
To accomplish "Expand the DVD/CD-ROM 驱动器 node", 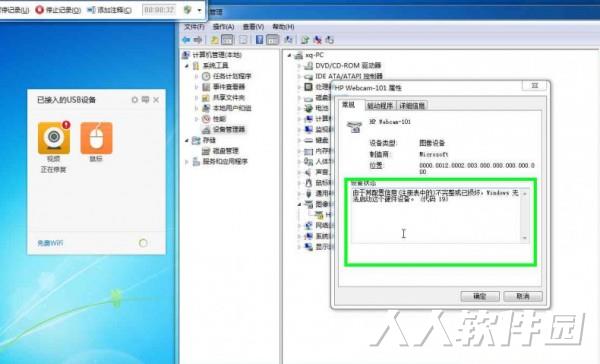I will click(x=299, y=66).
